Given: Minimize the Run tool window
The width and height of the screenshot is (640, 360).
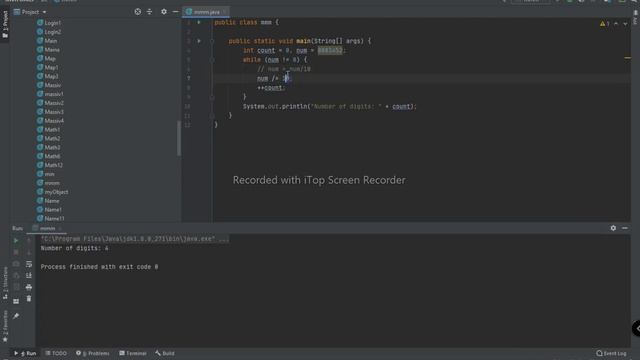Looking at the screenshot, I should 625,228.
